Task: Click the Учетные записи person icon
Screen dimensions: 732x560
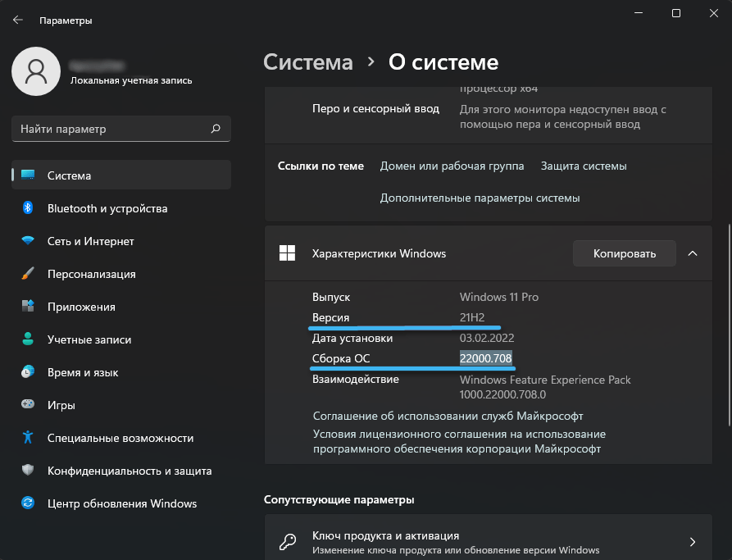Action: click(x=28, y=339)
